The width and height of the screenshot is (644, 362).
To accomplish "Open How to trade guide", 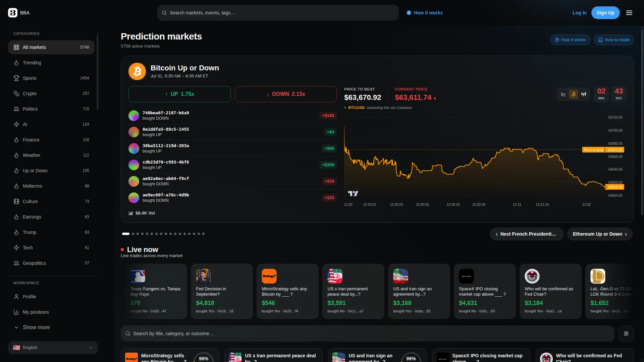I will tap(613, 40).
